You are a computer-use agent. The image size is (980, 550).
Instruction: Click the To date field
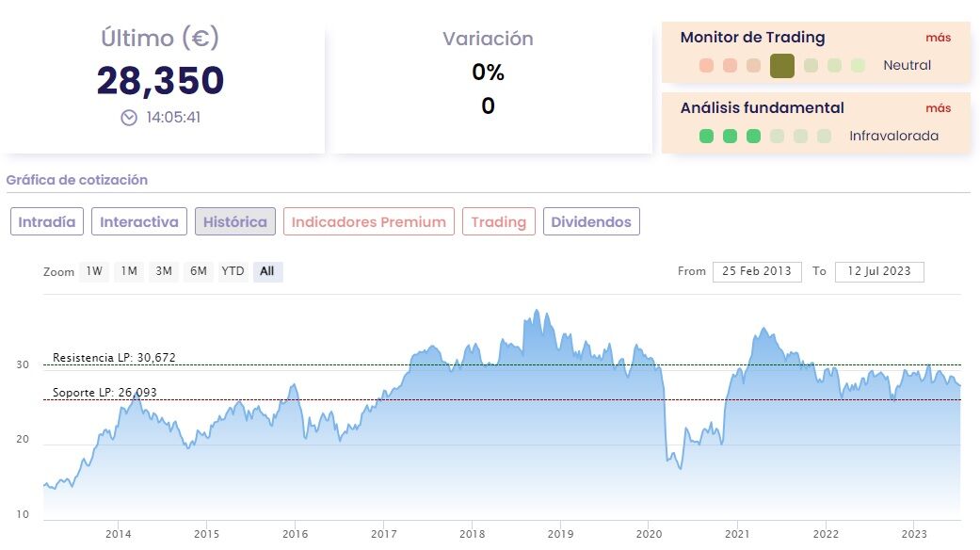coord(879,271)
